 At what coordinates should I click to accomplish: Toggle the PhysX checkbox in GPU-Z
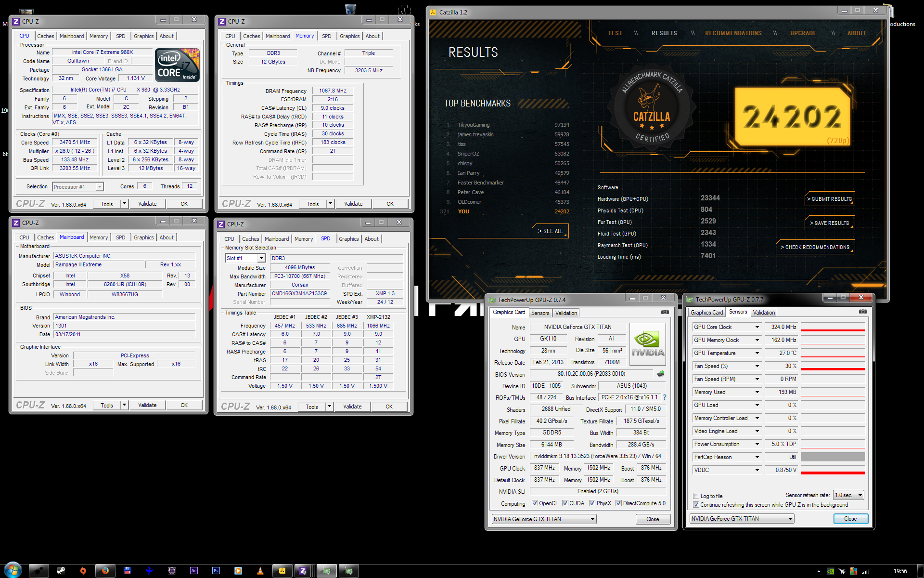(592, 503)
